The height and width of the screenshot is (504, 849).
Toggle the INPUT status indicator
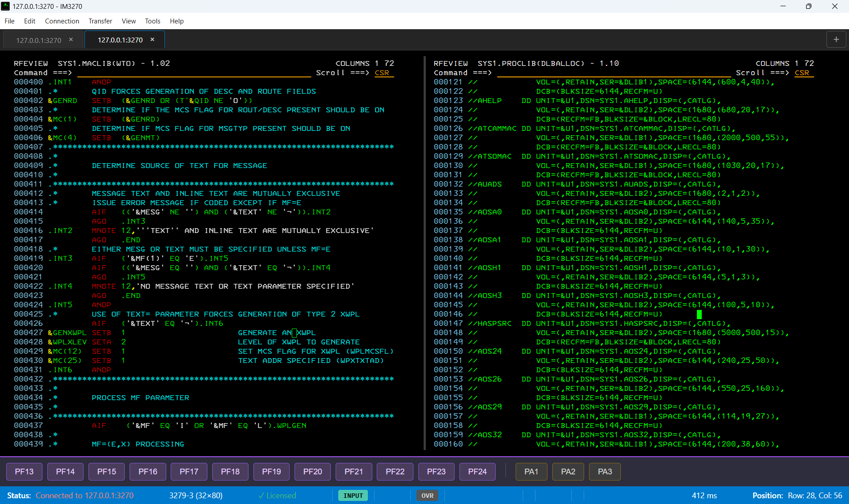(x=353, y=496)
